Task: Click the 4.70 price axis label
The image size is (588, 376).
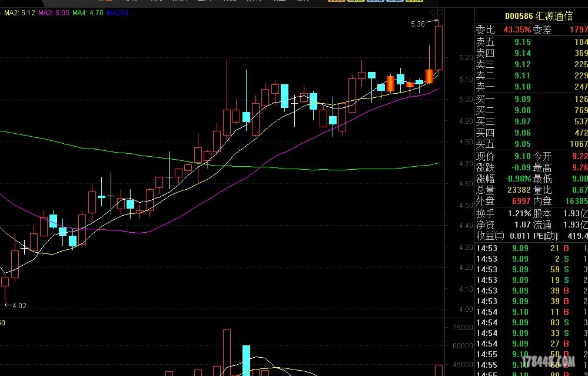Action: pyautogui.click(x=466, y=164)
